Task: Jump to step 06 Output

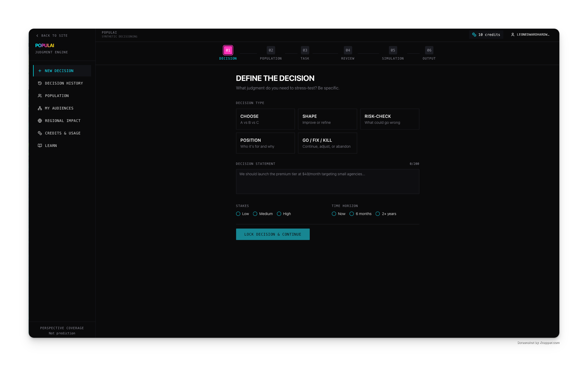Action: 429,53
